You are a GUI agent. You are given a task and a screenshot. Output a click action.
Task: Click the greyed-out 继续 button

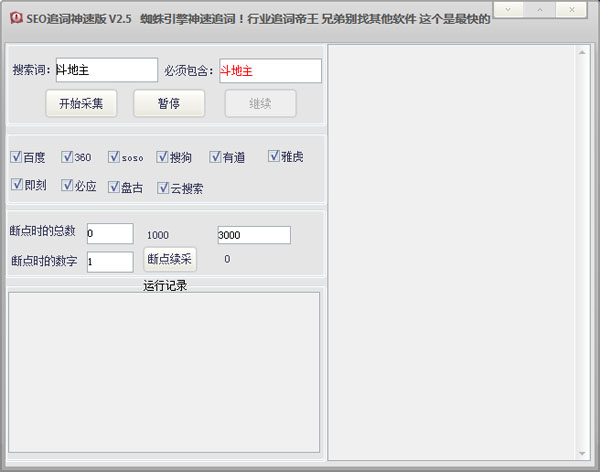pyautogui.click(x=260, y=103)
